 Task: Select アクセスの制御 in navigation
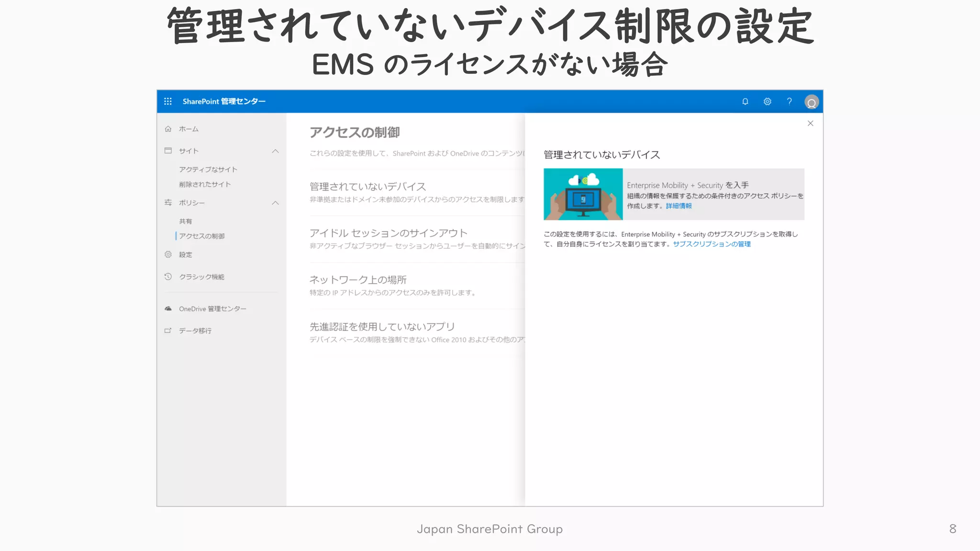point(202,236)
